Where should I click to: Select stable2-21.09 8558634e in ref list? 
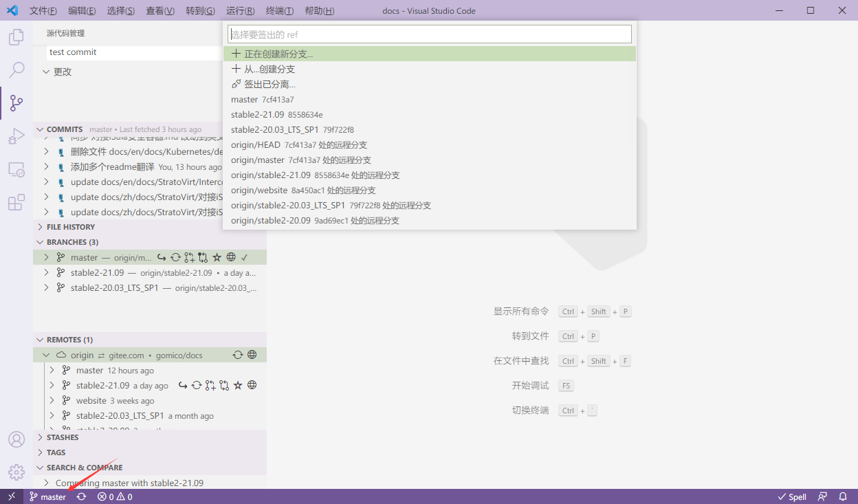(x=430, y=114)
